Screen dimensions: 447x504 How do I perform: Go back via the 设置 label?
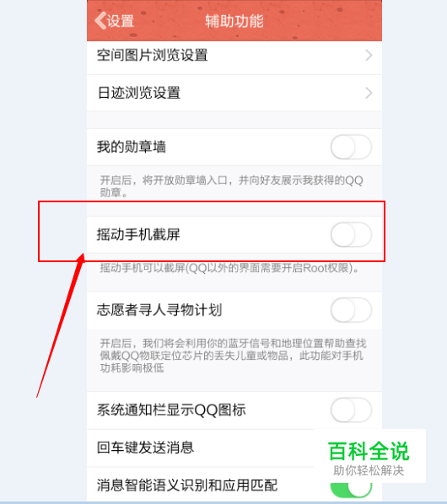[121, 21]
